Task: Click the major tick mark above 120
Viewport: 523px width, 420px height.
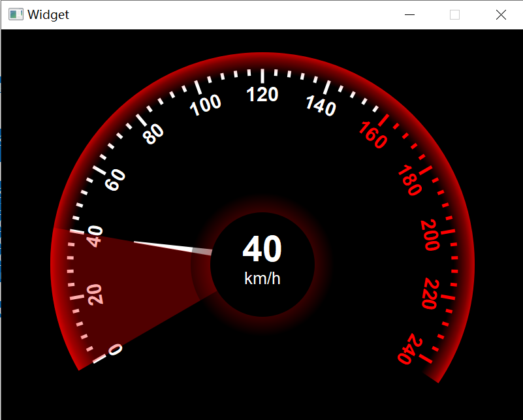Action: point(262,76)
